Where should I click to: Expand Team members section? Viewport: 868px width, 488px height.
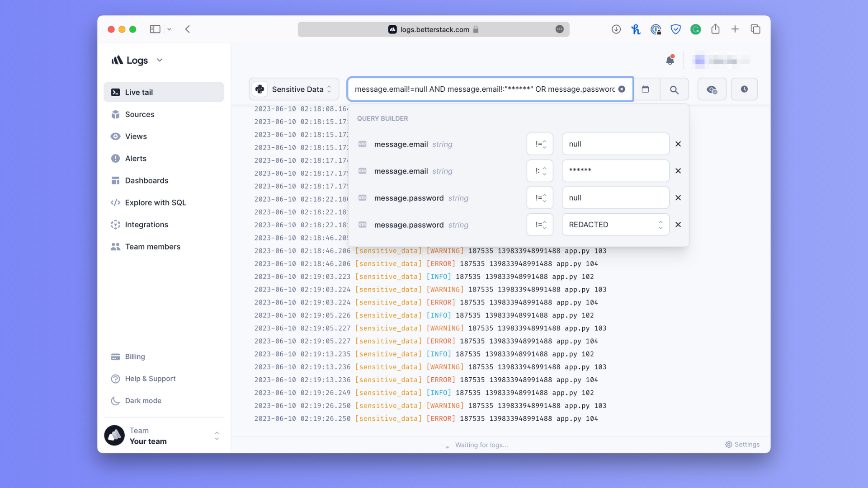tap(153, 246)
